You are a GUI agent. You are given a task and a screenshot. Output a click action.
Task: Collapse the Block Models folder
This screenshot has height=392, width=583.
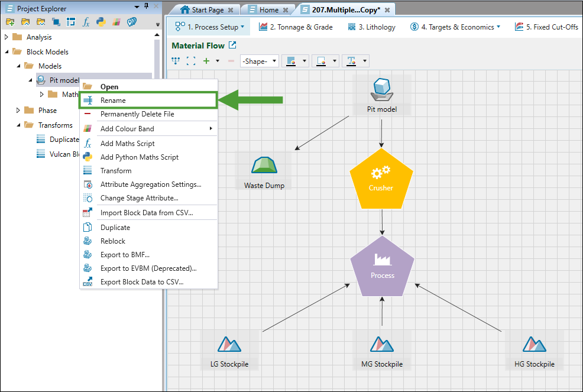[x=7, y=52]
